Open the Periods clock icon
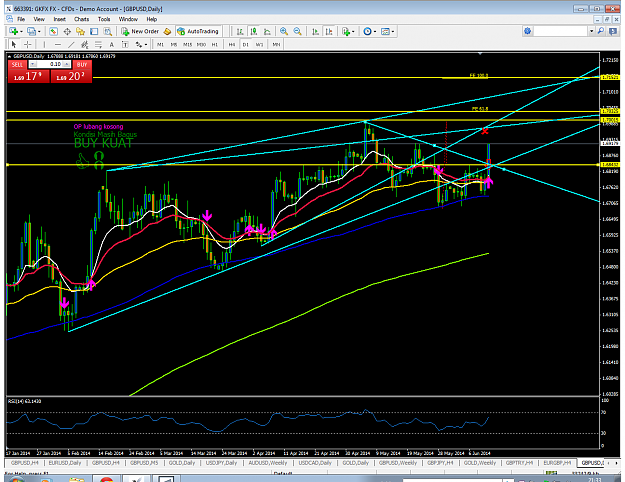Viewport: 625px width, 482px height. pyautogui.click(x=367, y=31)
